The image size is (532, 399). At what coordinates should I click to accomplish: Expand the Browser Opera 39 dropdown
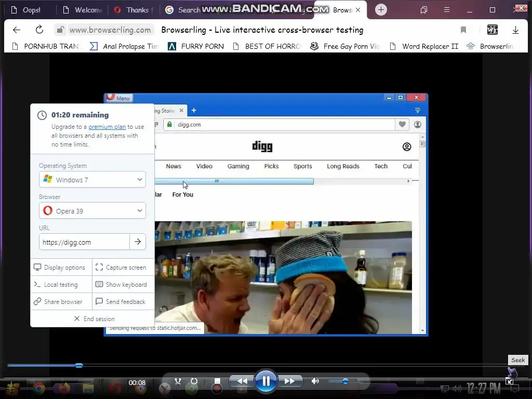92,211
